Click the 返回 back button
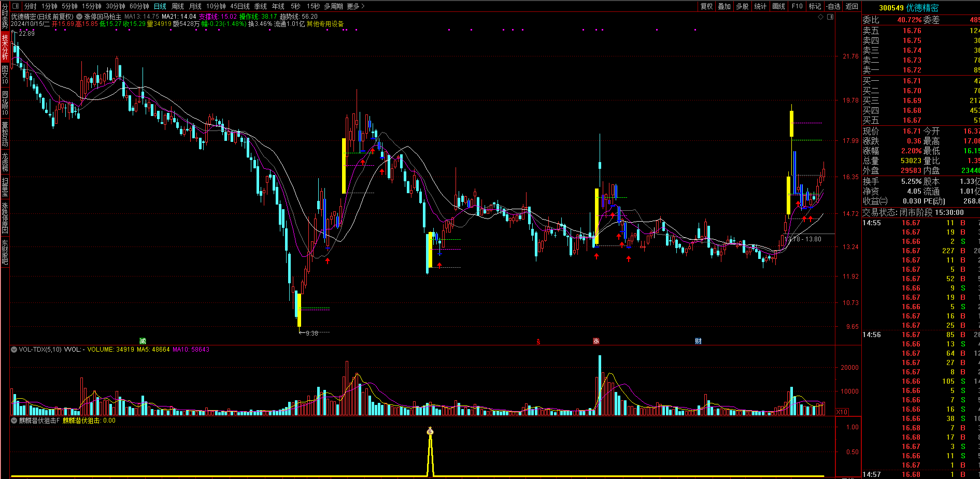This screenshot has height=479, width=980. point(851,6)
